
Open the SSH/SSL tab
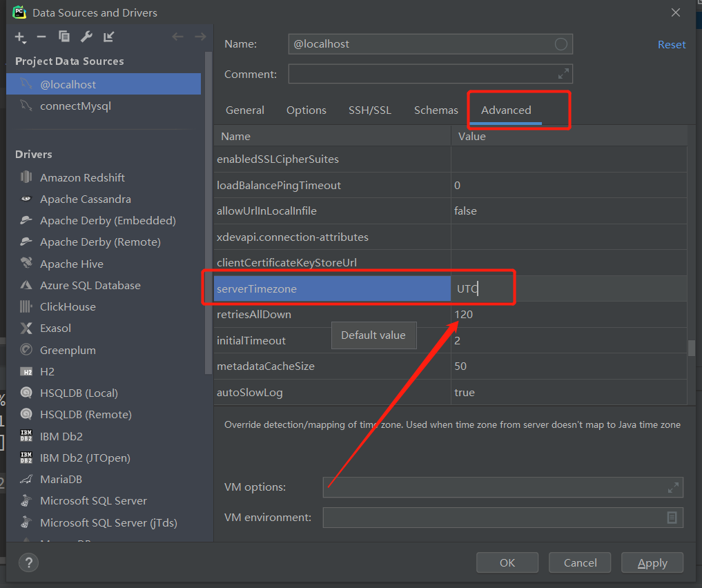click(x=370, y=110)
